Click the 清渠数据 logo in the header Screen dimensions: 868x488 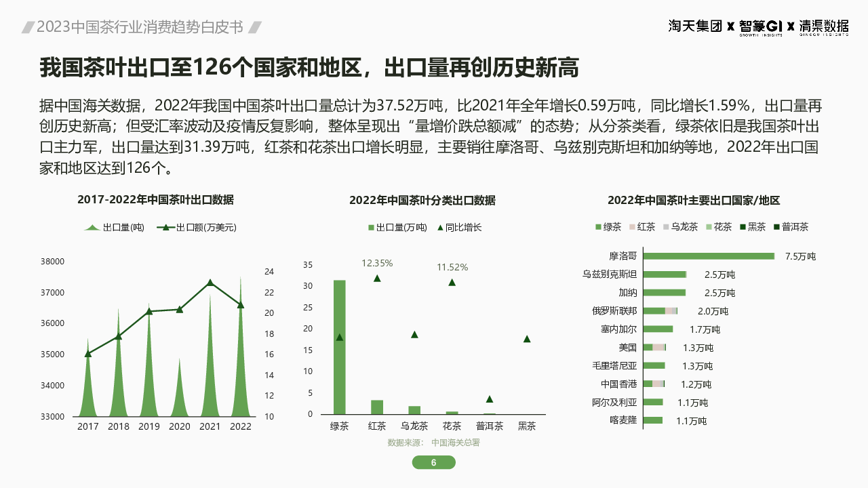click(x=823, y=26)
